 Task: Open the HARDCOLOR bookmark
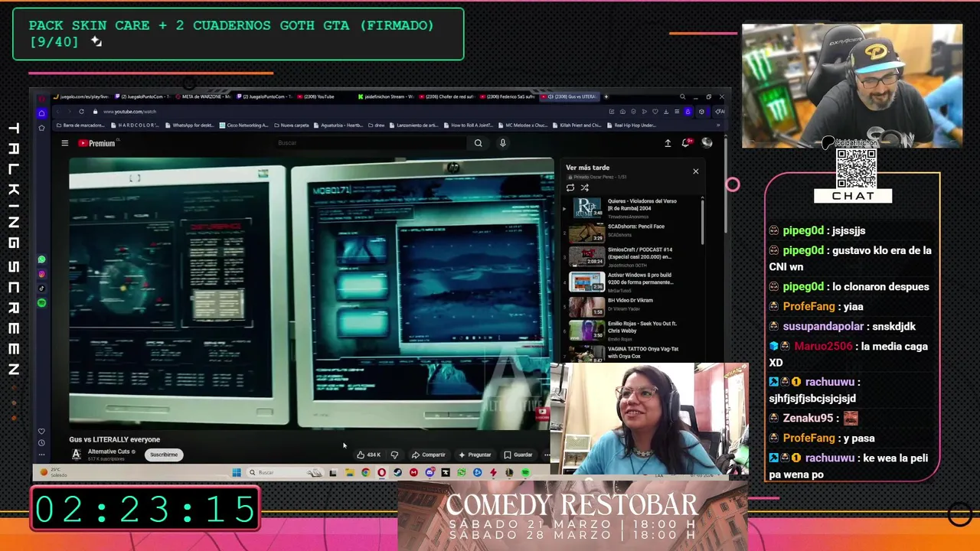[136, 125]
